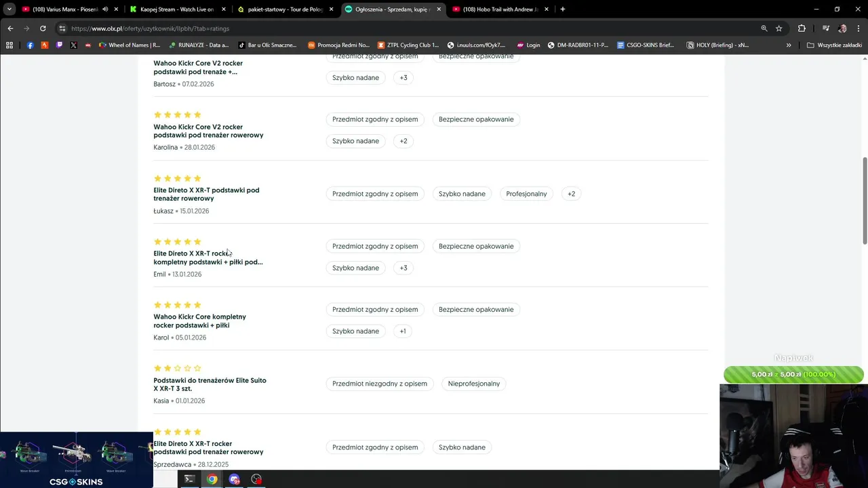Expand +1 tag in Karol's review
This screenshot has height=488, width=868.
tap(403, 331)
